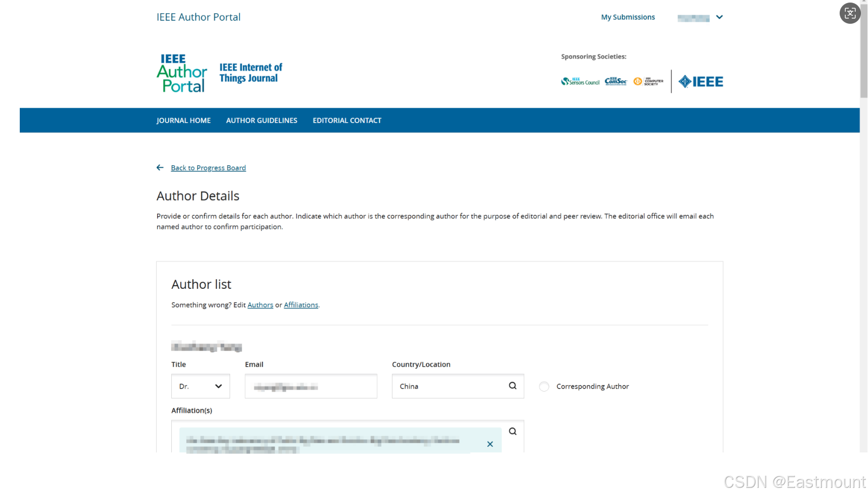Click the IEEE Author Portal logo
Viewport: 868px width, 497px height.
(x=182, y=73)
